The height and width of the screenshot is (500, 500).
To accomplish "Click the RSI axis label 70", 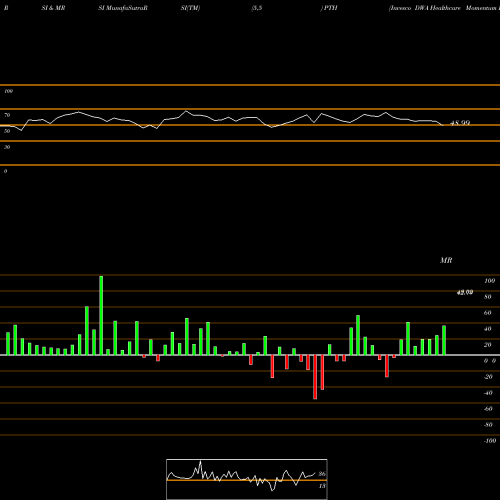I will coord(7,115).
